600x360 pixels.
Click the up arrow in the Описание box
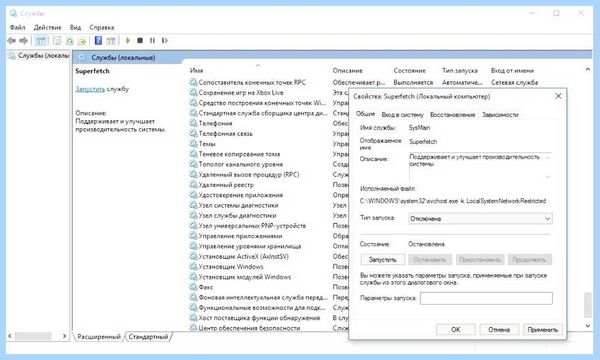pos(548,157)
